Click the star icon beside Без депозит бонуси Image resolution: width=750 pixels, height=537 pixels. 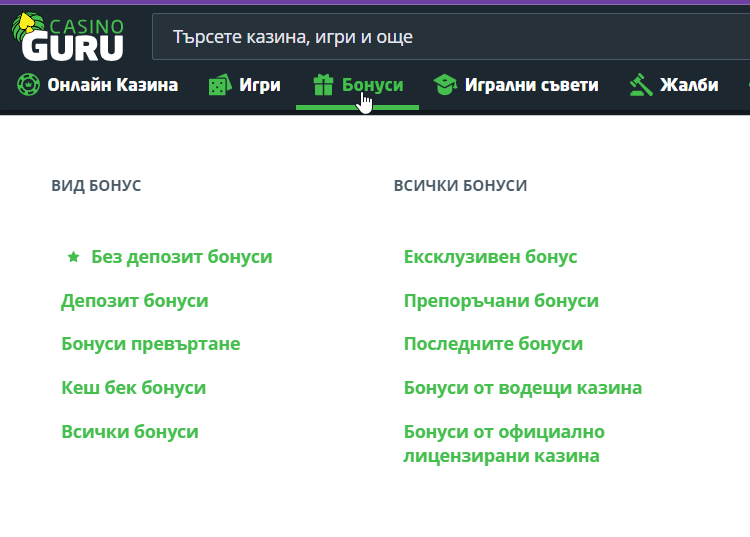point(73,257)
